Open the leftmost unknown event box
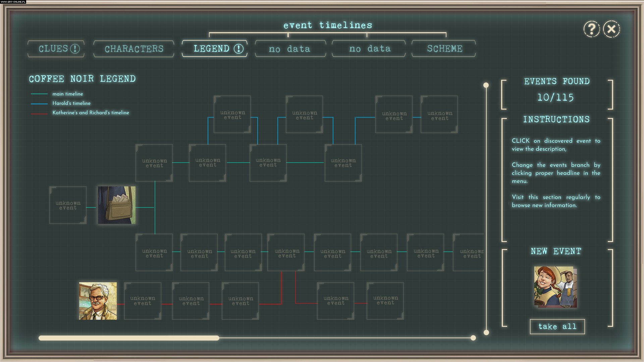 (68, 205)
